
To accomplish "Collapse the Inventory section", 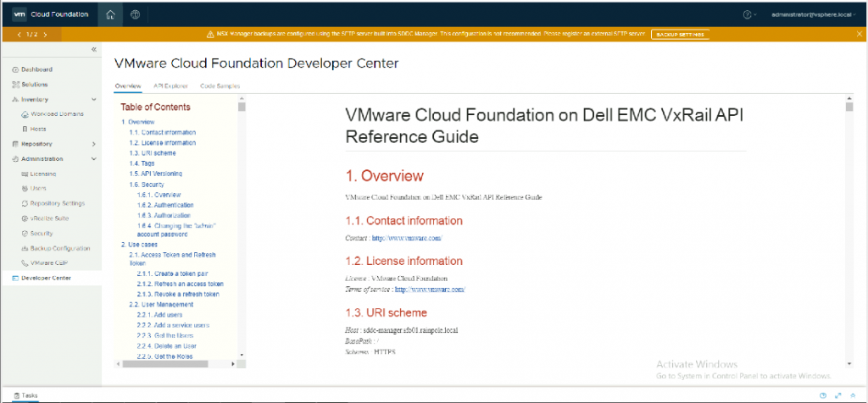I will click(x=93, y=99).
